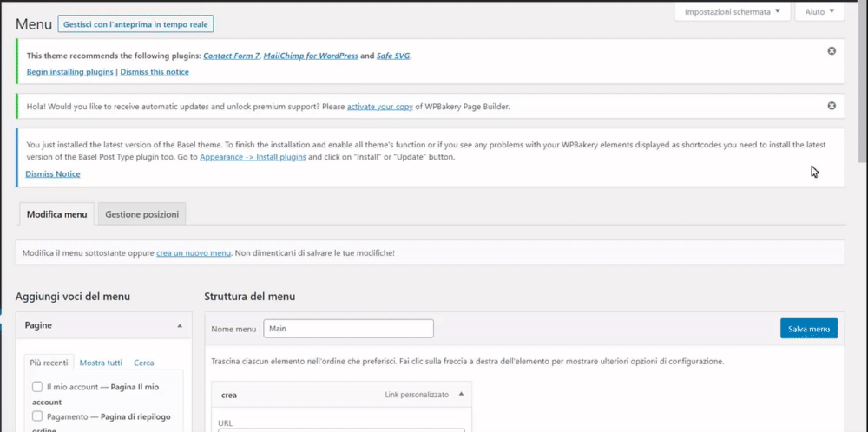Switch to the Gestione posizioni tab
Viewport: 868px width, 432px height.
(142, 214)
